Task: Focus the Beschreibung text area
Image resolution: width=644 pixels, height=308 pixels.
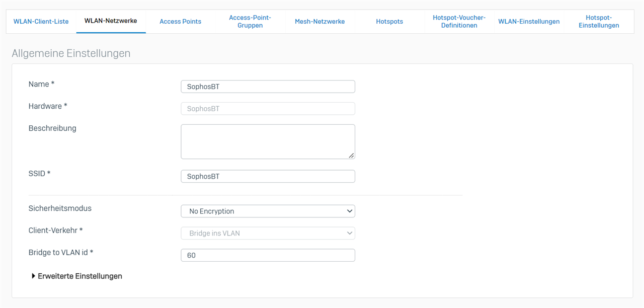Action: point(268,142)
